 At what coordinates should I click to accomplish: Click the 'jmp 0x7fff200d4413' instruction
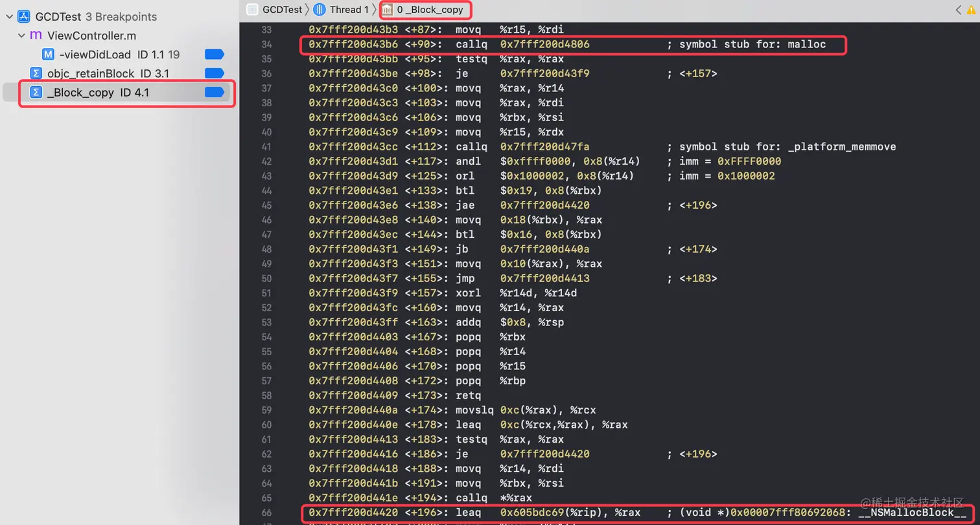coord(522,278)
